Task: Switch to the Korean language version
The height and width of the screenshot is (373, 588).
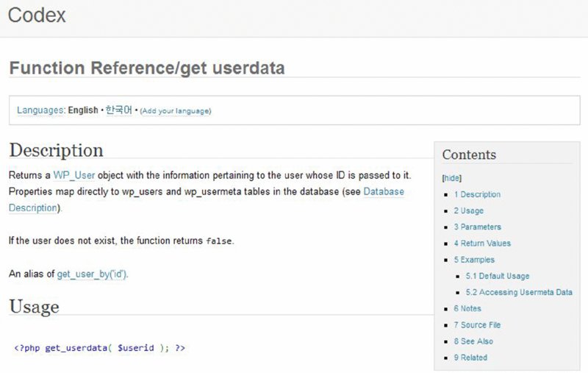Action: 118,110
